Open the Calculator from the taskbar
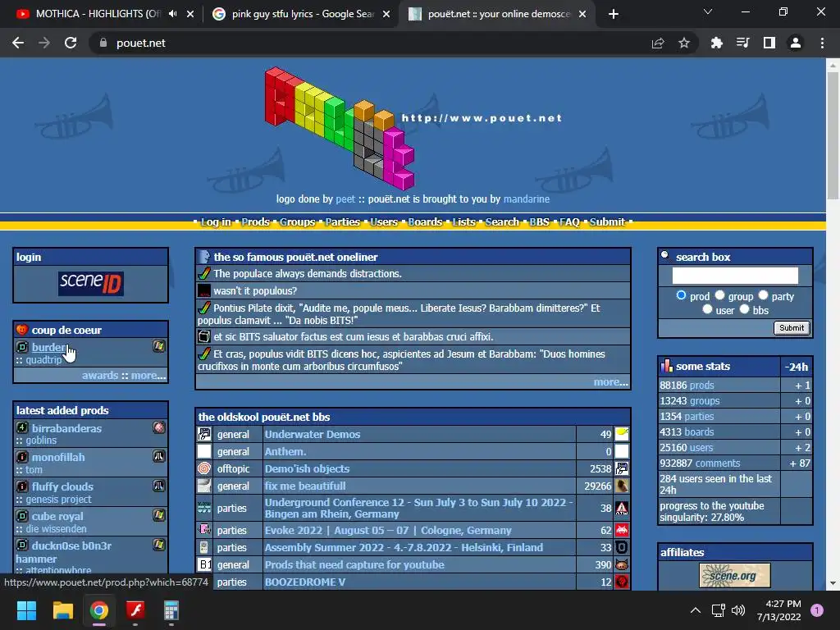 pos(171,610)
